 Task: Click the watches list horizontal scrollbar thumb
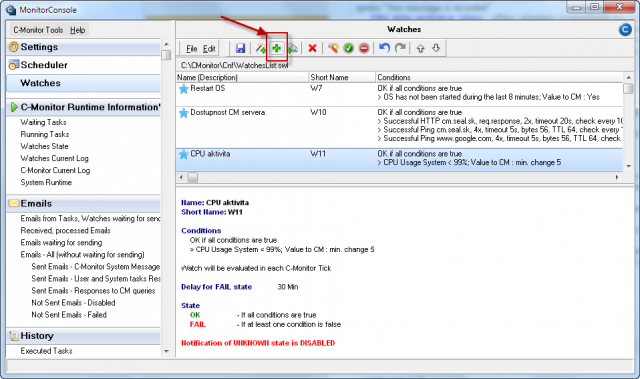tap(193, 177)
